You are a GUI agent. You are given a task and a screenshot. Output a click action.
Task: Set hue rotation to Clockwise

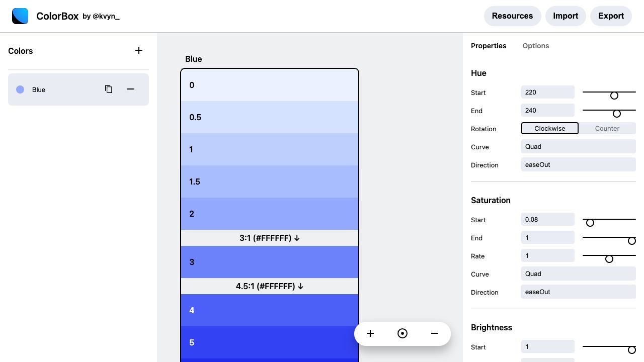pyautogui.click(x=550, y=128)
